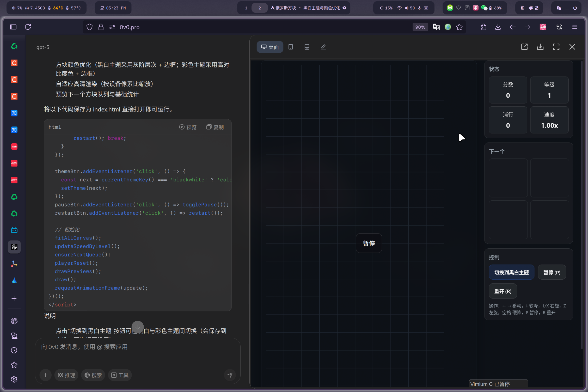
Task: Click 切换到黑白主题 theme button
Action: pyautogui.click(x=511, y=272)
